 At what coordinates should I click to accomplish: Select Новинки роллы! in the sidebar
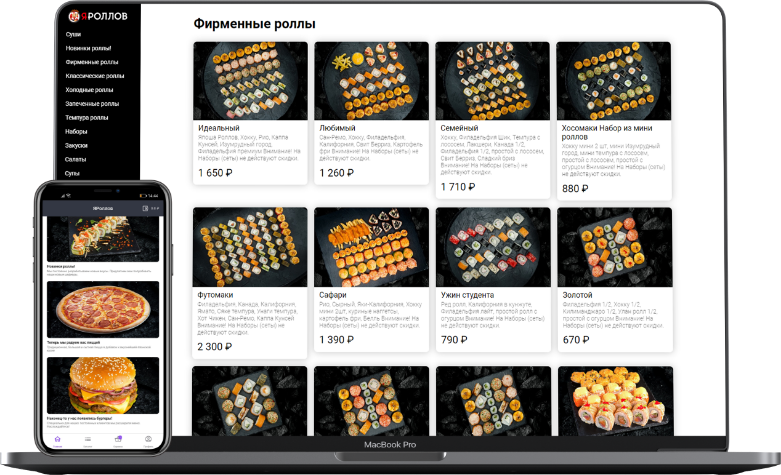click(88, 48)
